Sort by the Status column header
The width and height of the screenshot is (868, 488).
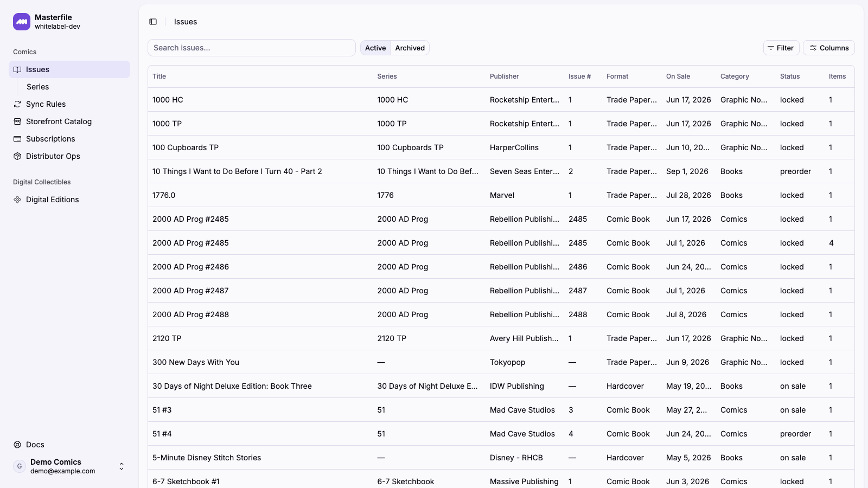click(x=790, y=76)
